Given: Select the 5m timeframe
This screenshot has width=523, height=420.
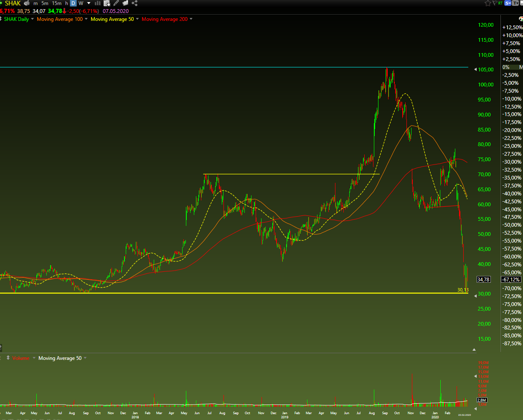Looking at the screenshot, I should (x=45, y=3).
